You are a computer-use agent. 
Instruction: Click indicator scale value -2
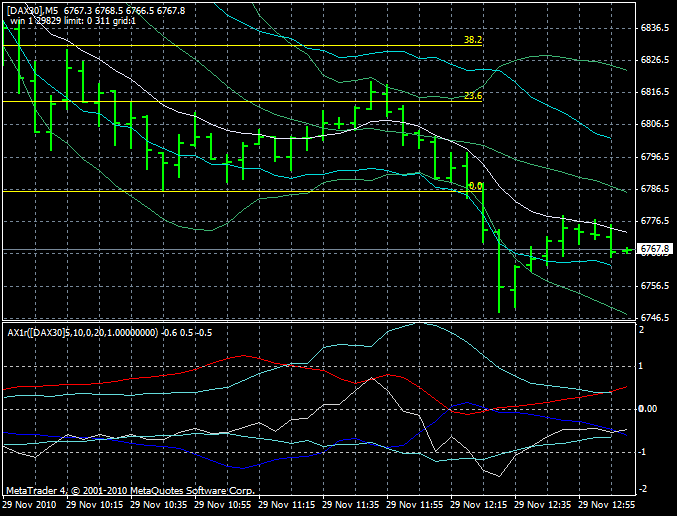642,489
